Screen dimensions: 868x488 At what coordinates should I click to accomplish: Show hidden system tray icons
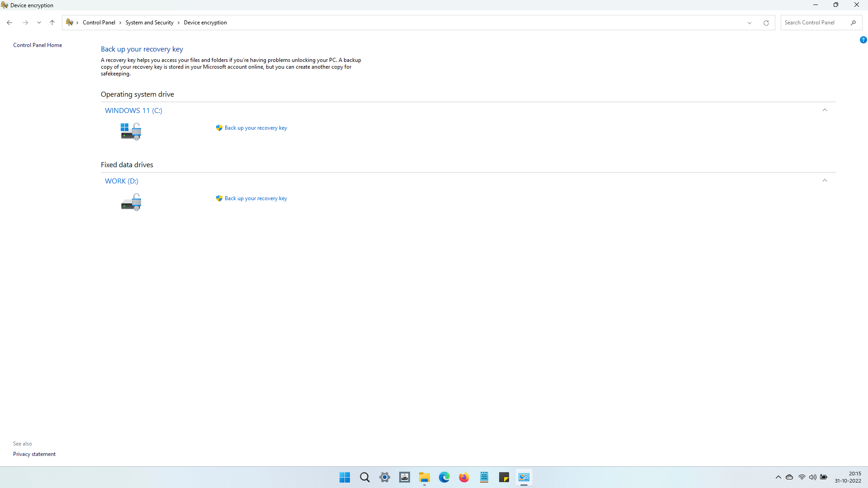(778, 477)
